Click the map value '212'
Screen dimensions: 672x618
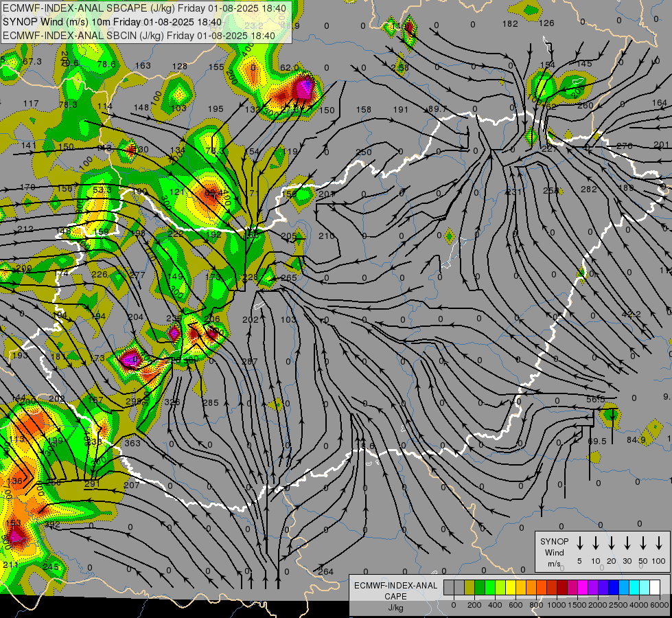click(x=25, y=229)
